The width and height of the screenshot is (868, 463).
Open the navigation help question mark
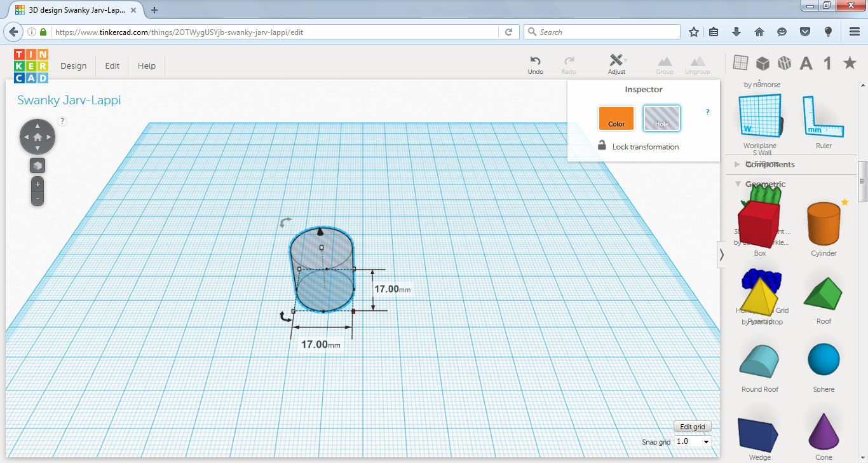click(62, 121)
